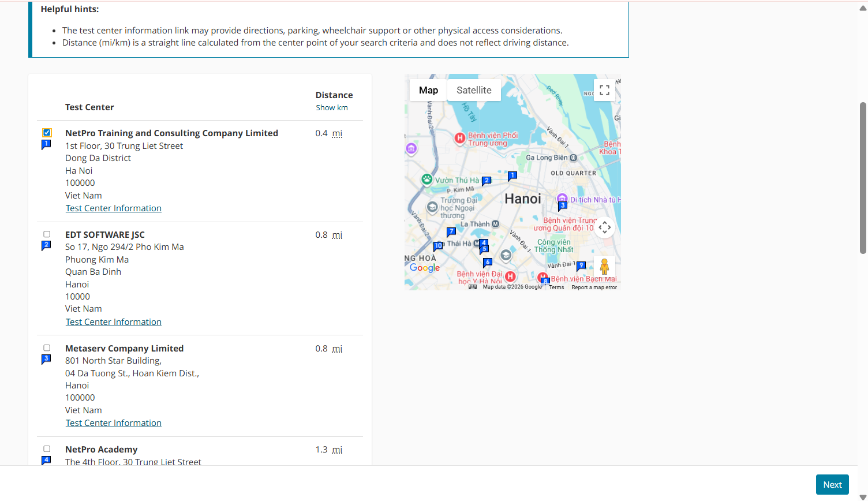Screen dimensions: 868x501
Task: Click map marker number 2
Action: point(487,181)
